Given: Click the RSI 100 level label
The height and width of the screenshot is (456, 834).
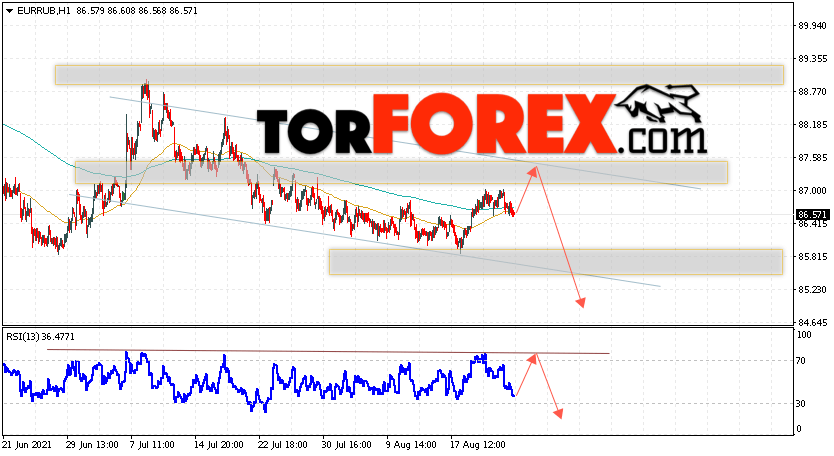Looking at the screenshot, I should 804,335.
